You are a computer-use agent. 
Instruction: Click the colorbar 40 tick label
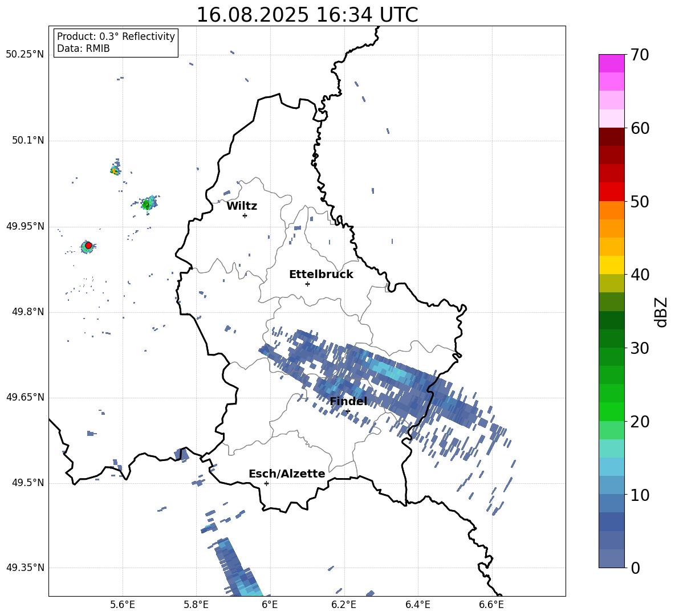(640, 275)
